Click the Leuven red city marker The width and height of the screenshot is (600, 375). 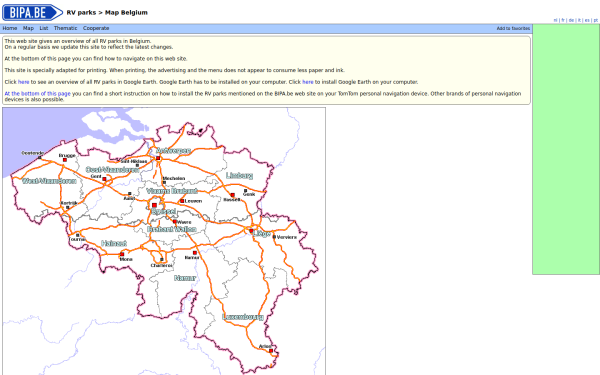[x=182, y=201]
